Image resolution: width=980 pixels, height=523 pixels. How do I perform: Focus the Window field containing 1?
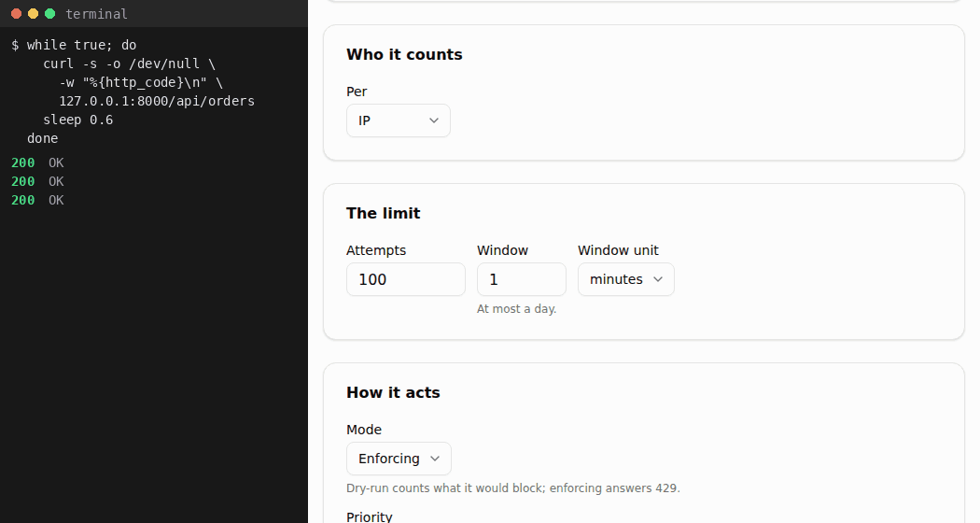coord(521,279)
